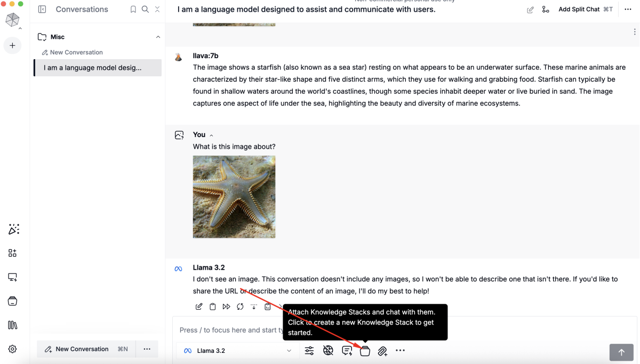Open the Llama 3.2 model selector dropdown
Viewport: 640px width, 364px height.
coord(238,351)
